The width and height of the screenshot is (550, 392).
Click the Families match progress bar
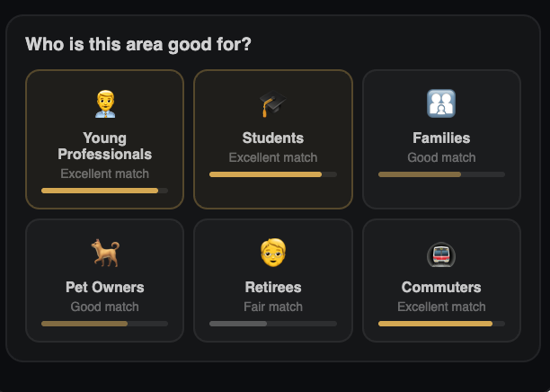pyautogui.click(x=441, y=174)
